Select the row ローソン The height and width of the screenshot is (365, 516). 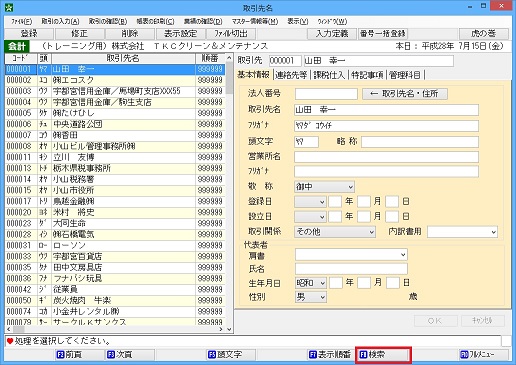pyautogui.click(x=115, y=245)
